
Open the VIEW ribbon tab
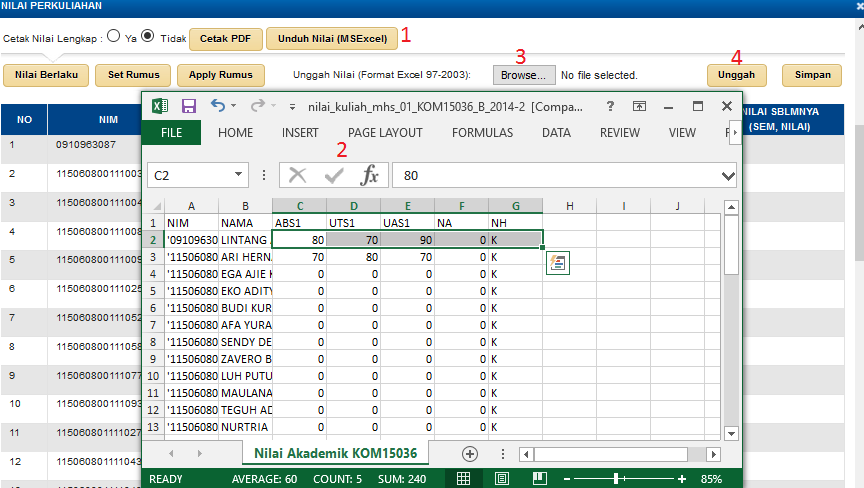click(682, 133)
